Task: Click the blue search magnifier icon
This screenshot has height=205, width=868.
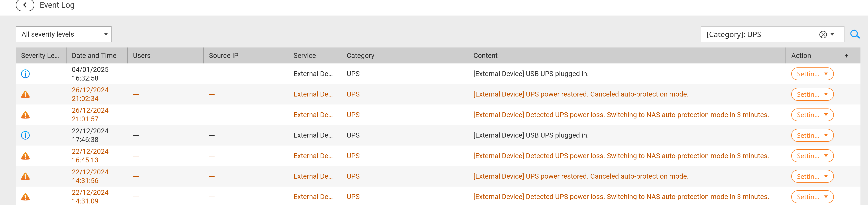Action: (854, 34)
